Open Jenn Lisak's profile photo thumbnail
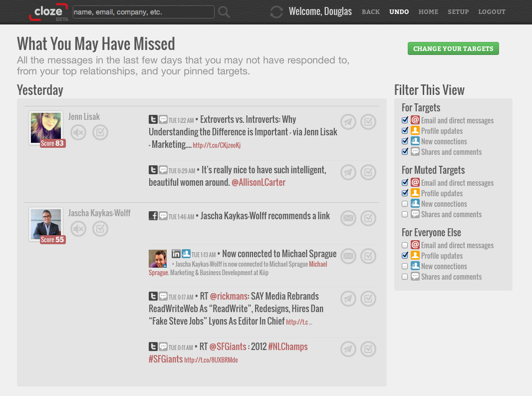This screenshot has width=532, height=396. tap(46, 128)
